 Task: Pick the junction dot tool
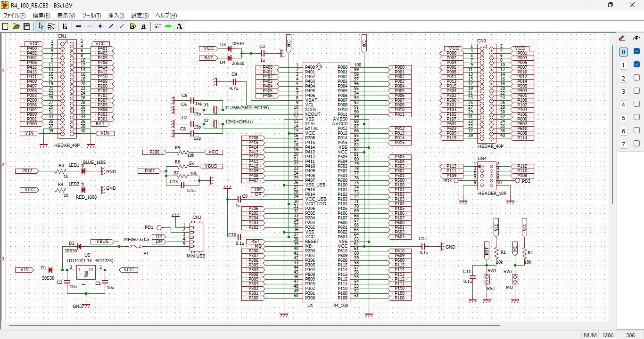(100, 26)
